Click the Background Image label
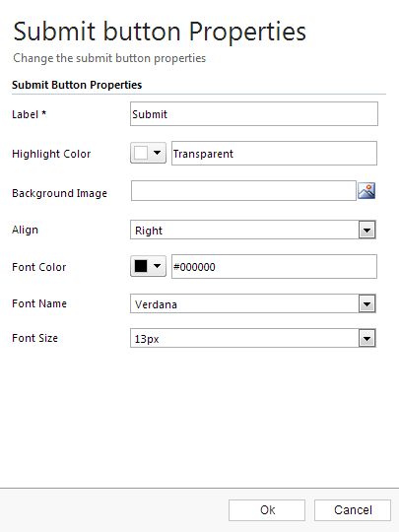The width and height of the screenshot is (399, 532). click(59, 193)
